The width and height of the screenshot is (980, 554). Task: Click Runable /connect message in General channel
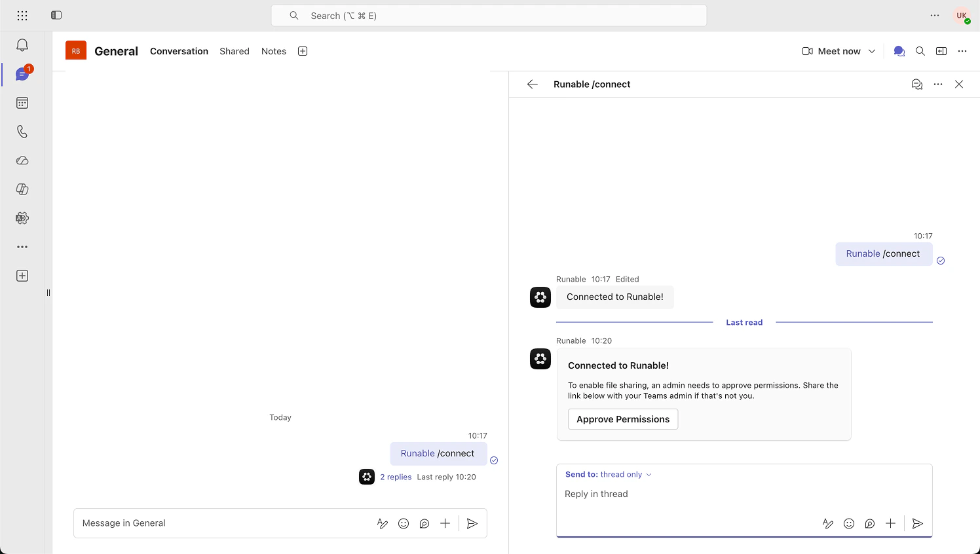pyautogui.click(x=438, y=454)
